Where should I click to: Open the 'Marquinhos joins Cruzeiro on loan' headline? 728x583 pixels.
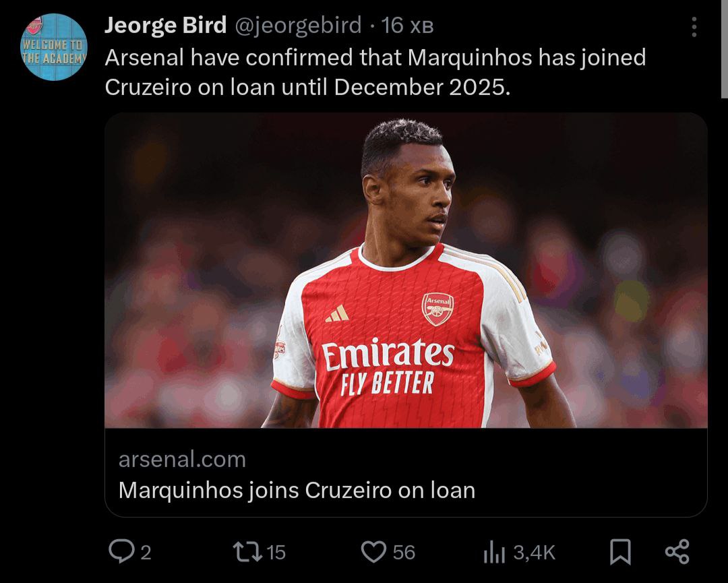[x=297, y=490]
